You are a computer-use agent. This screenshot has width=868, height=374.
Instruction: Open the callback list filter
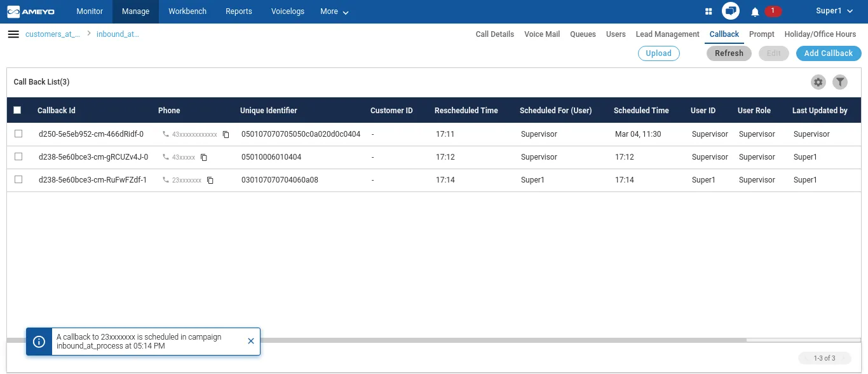click(840, 82)
